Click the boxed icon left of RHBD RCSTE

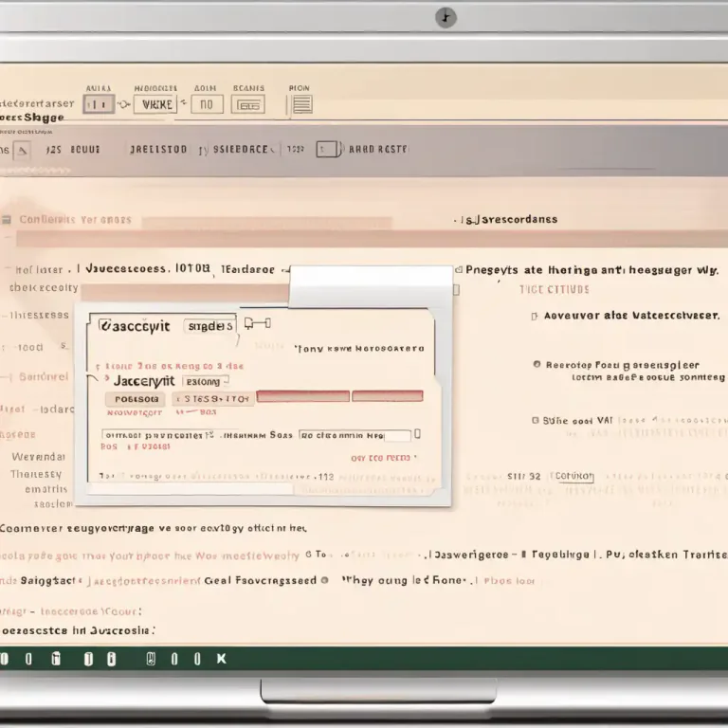coord(329,150)
